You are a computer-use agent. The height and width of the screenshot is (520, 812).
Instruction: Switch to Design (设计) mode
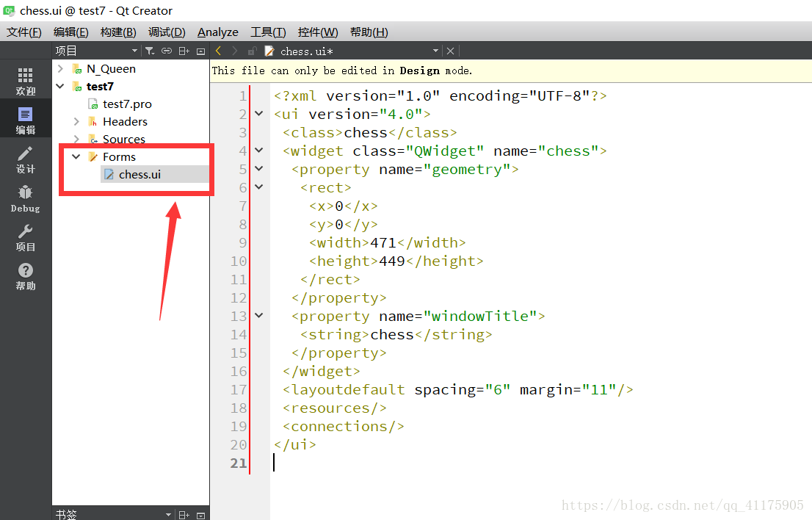tap(26, 159)
